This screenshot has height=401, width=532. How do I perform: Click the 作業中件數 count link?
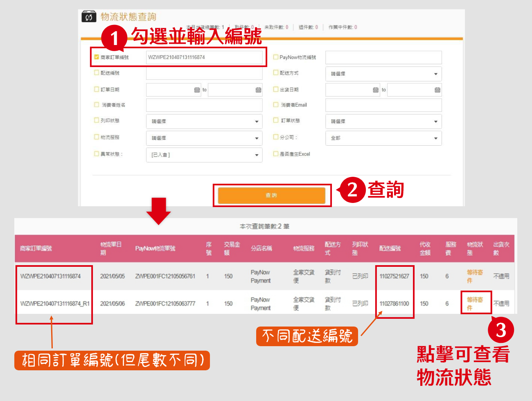point(356,27)
